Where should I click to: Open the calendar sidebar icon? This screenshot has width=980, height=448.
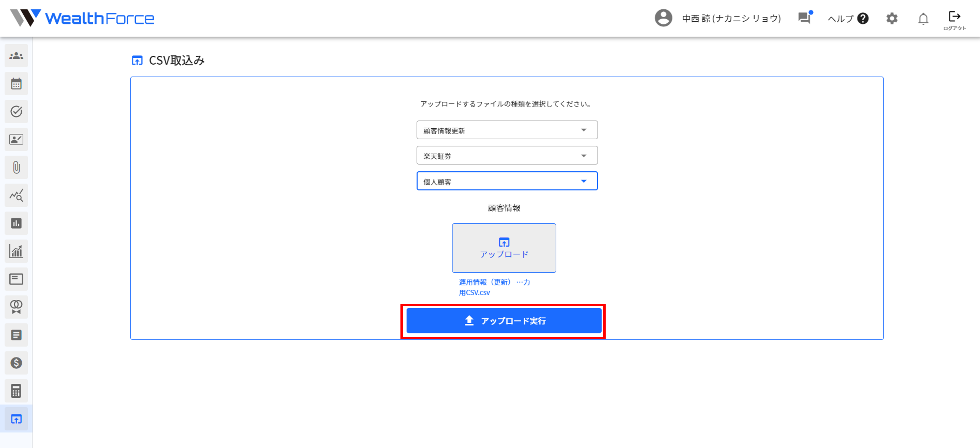point(16,84)
